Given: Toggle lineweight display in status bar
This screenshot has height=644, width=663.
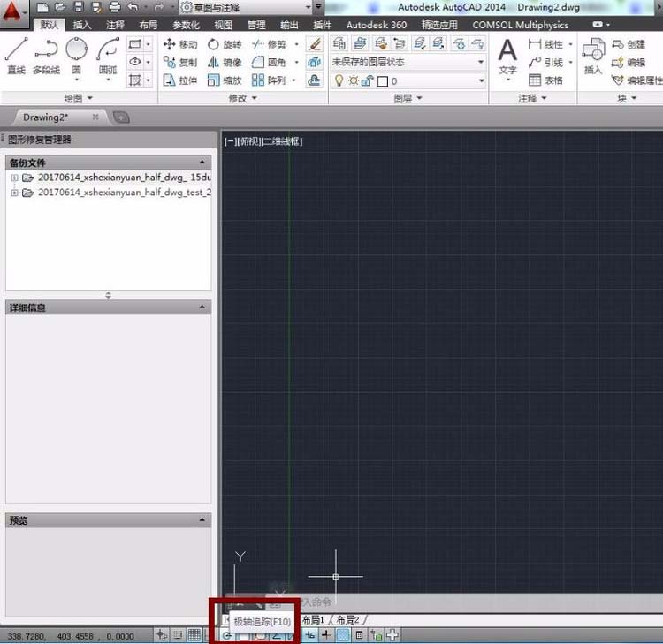Looking at the screenshot, I should point(326,634).
